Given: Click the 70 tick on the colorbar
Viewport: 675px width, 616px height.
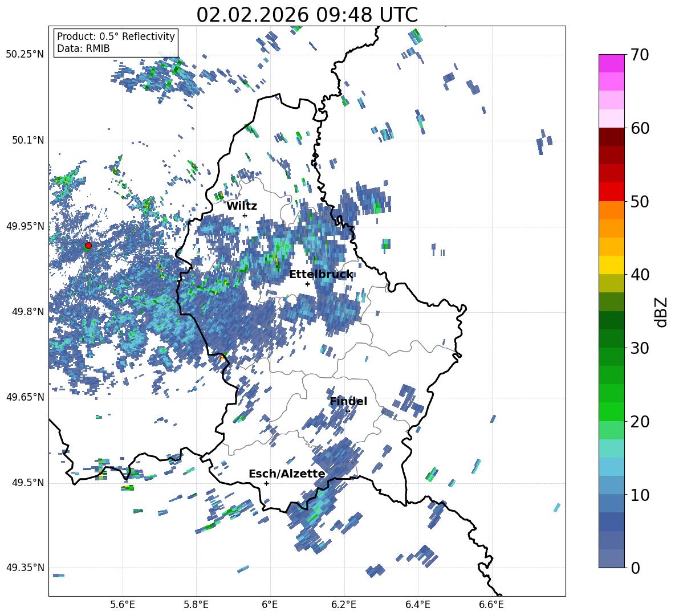Looking at the screenshot, I should click(639, 55).
